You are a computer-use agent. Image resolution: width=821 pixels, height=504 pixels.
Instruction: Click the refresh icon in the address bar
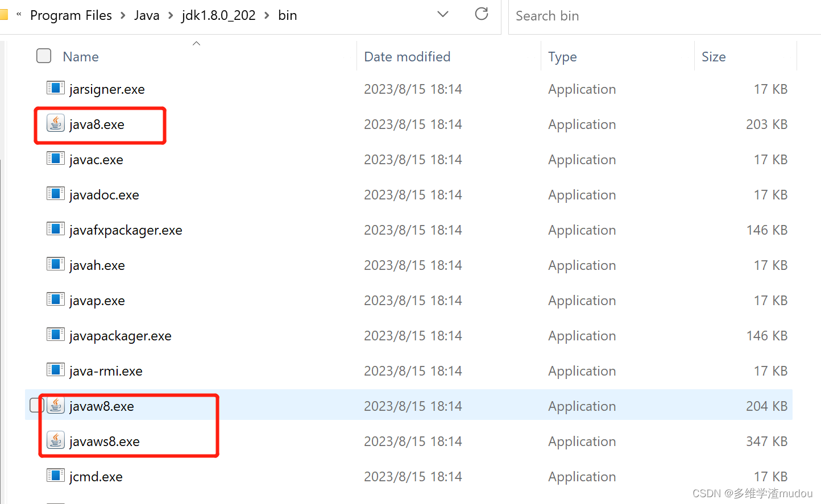(481, 14)
